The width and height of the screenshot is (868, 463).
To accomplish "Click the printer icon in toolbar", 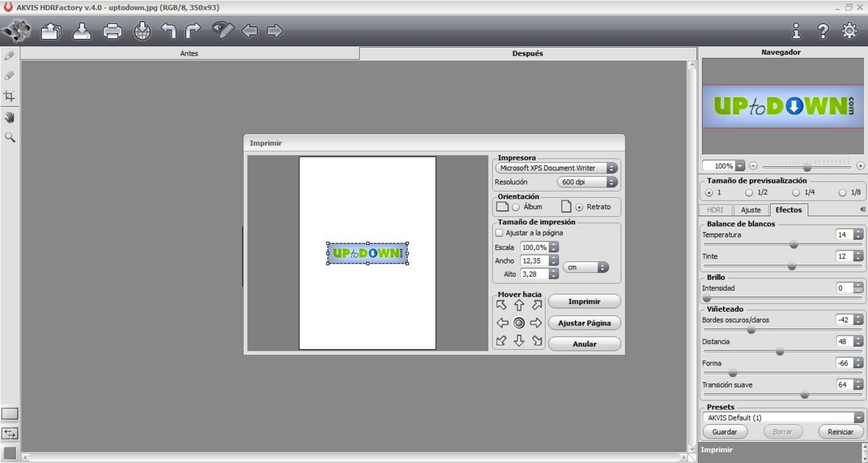I will [112, 31].
